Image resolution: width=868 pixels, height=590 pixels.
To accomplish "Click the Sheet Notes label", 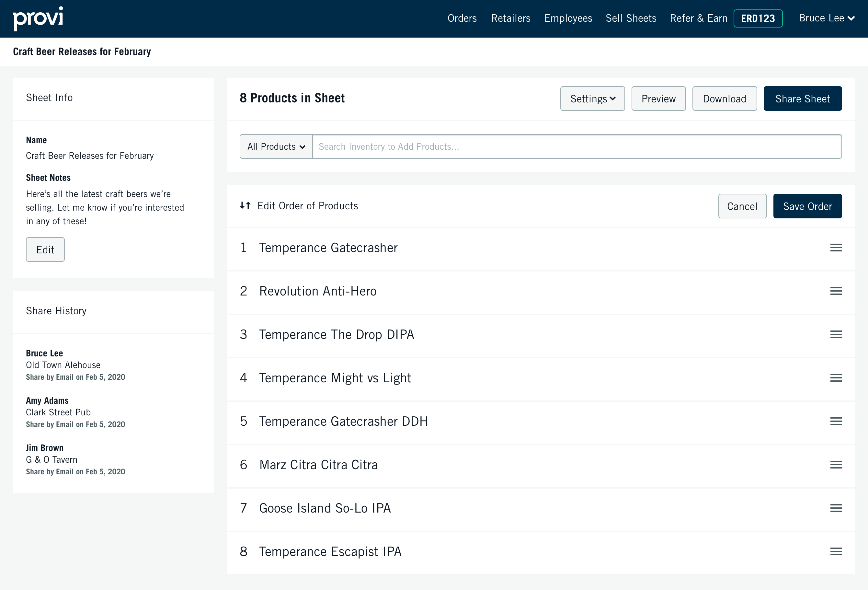I will tap(48, 178).
